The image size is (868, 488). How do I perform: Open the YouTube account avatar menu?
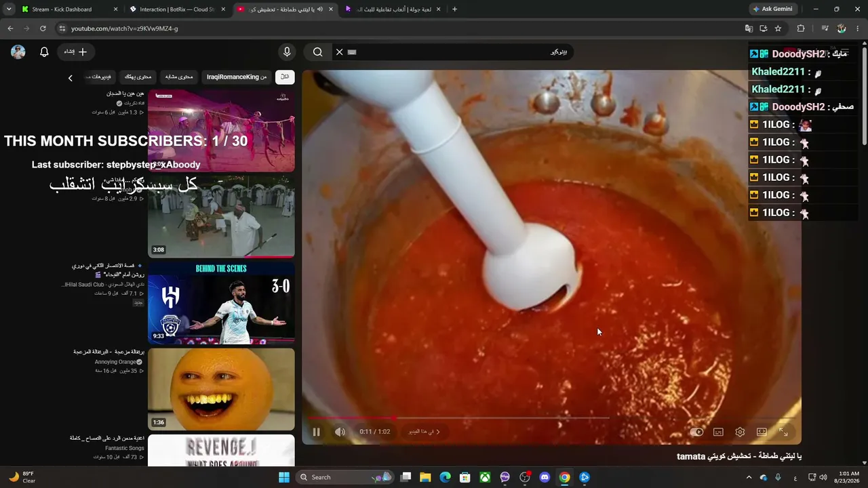pos(18,52)
